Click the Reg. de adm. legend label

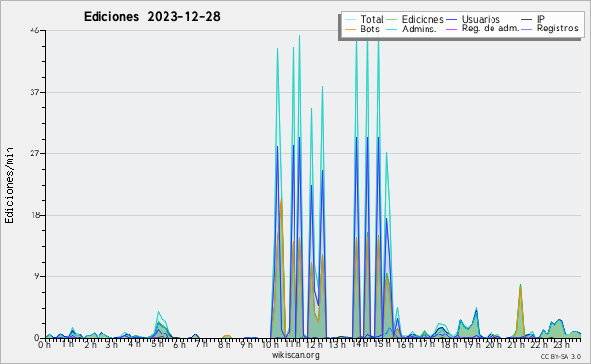click(491, 29)
